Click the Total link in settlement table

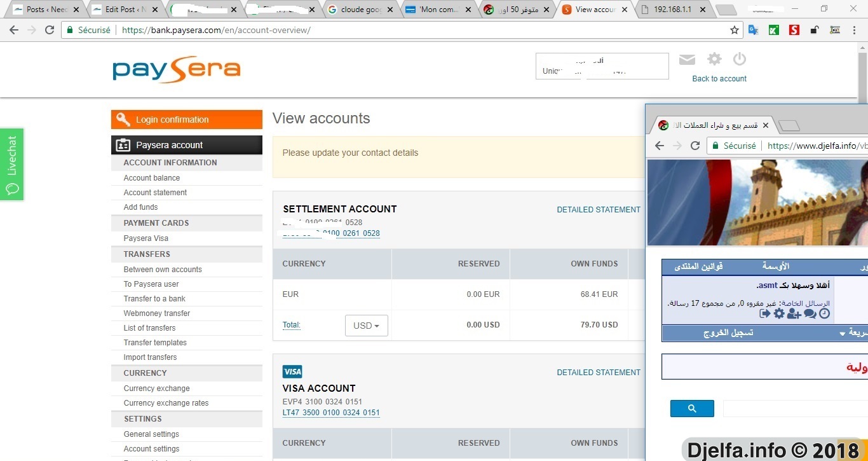[291, 325]
